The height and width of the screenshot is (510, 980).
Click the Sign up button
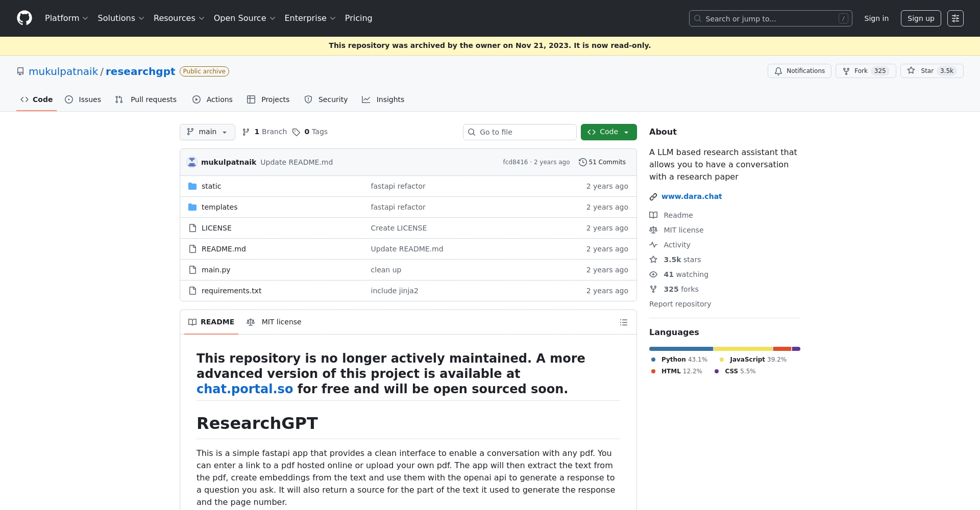(920, 18)
